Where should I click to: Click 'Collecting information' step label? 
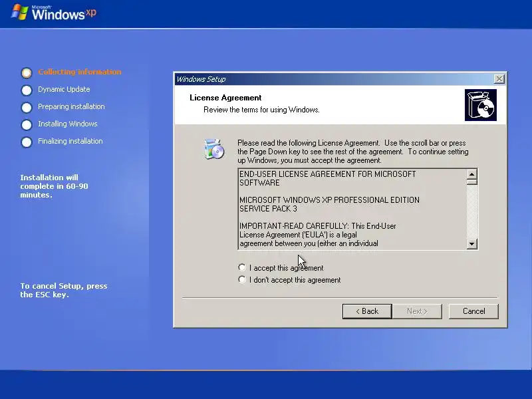[80, 72]
